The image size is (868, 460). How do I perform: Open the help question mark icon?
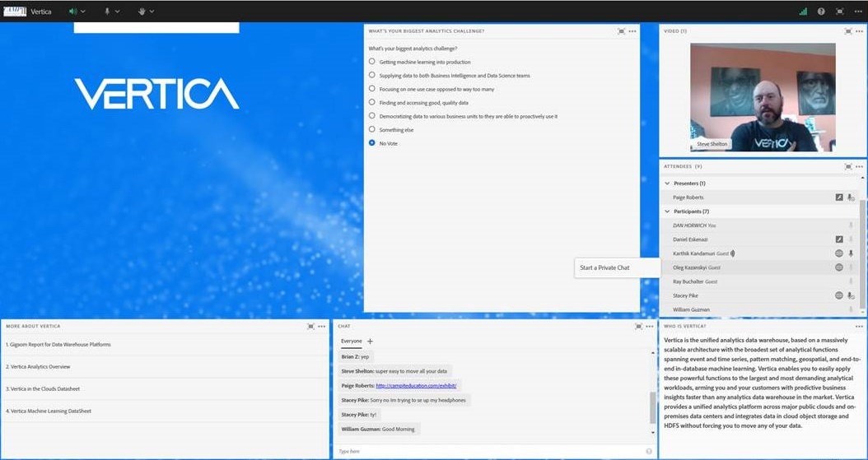point(821,11)
